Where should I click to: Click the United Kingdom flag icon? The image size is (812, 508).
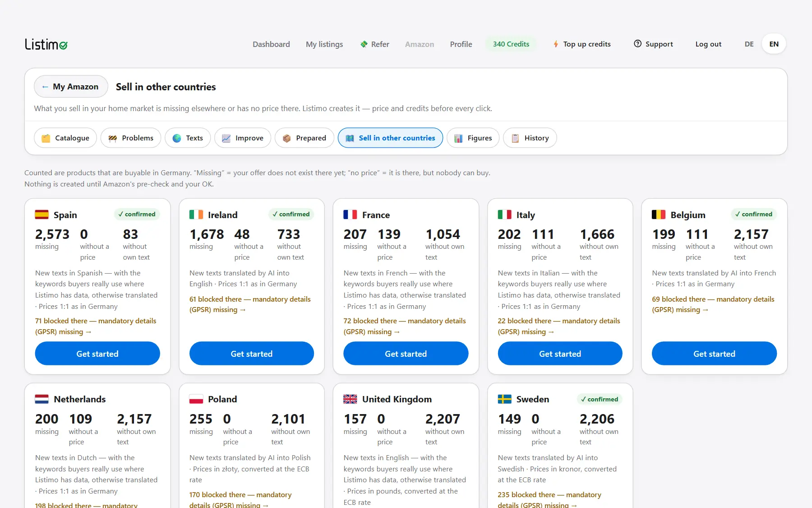click(350, 399)
